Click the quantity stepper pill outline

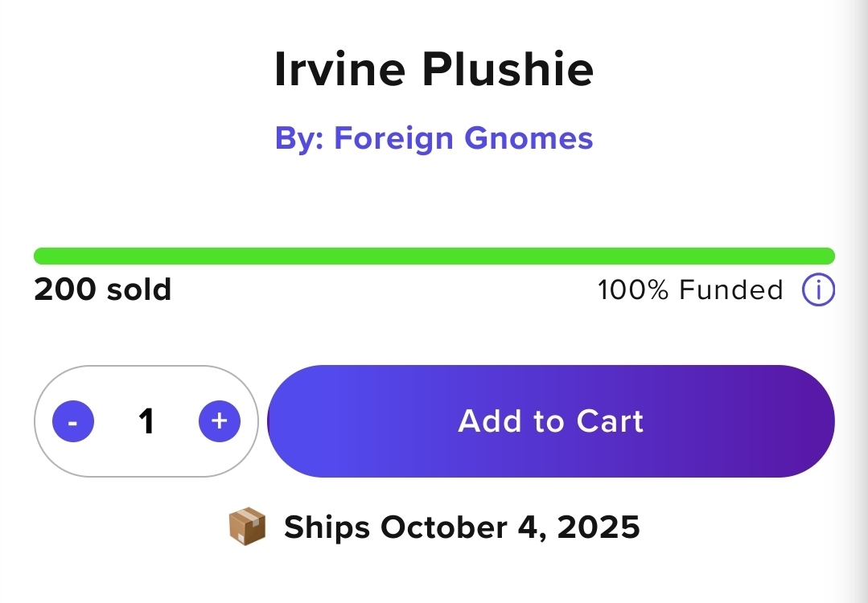(146, 371)
